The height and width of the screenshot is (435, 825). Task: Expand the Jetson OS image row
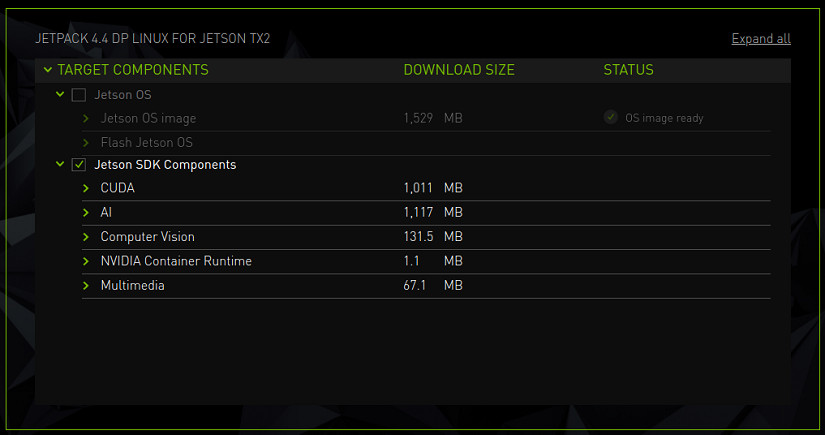(x=86, y=118)
